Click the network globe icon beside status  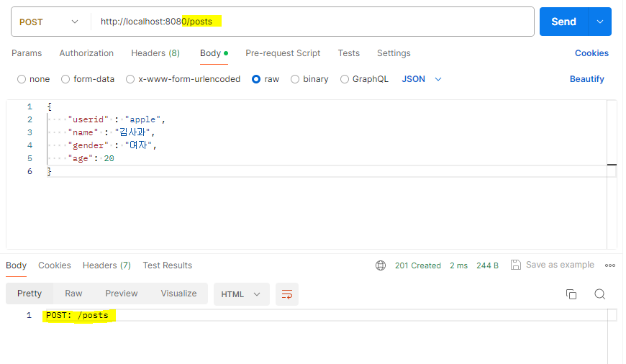pyautogui.click(x=381, y=265)
